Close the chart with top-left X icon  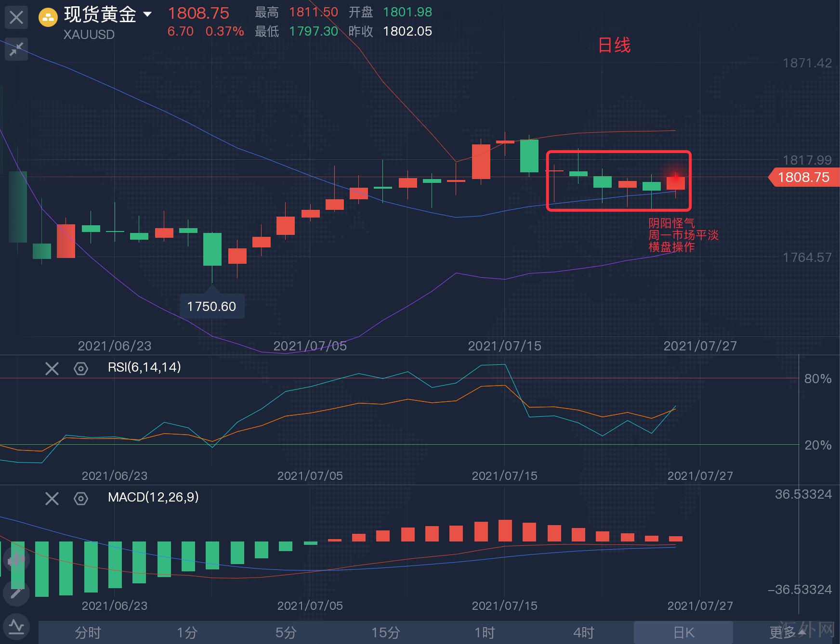16,18
